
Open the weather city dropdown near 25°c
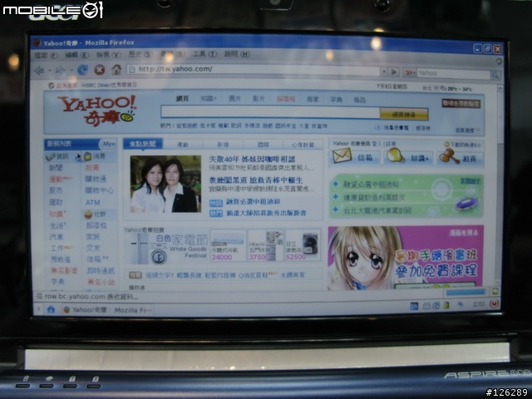pos(436,89)
